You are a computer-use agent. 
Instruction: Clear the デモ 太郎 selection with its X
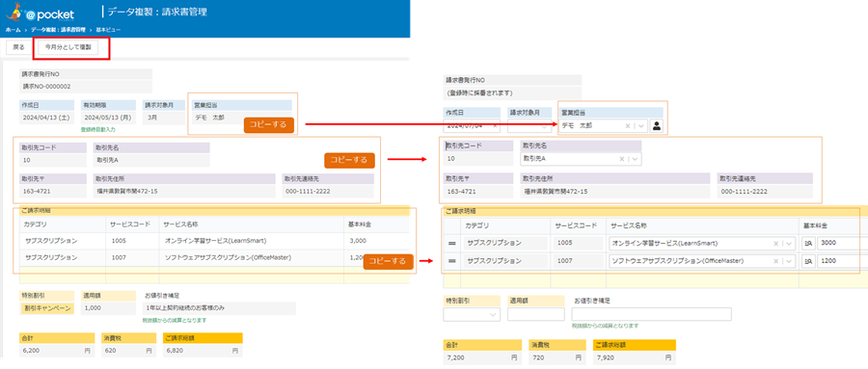pyautogui.click(x=628, y=126)
